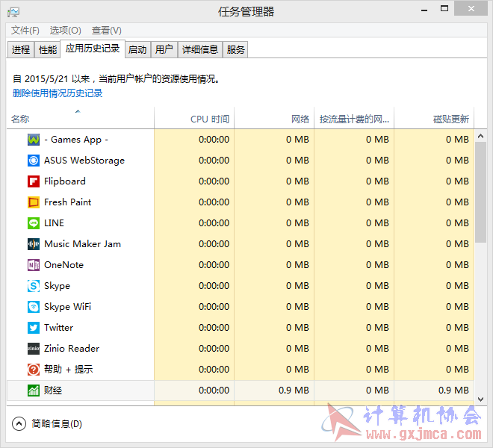Image resolution: width=493 pixels, height=448 pixels.
Task: Click the Flipboard app icon
Action: click(x=34, y=181)
